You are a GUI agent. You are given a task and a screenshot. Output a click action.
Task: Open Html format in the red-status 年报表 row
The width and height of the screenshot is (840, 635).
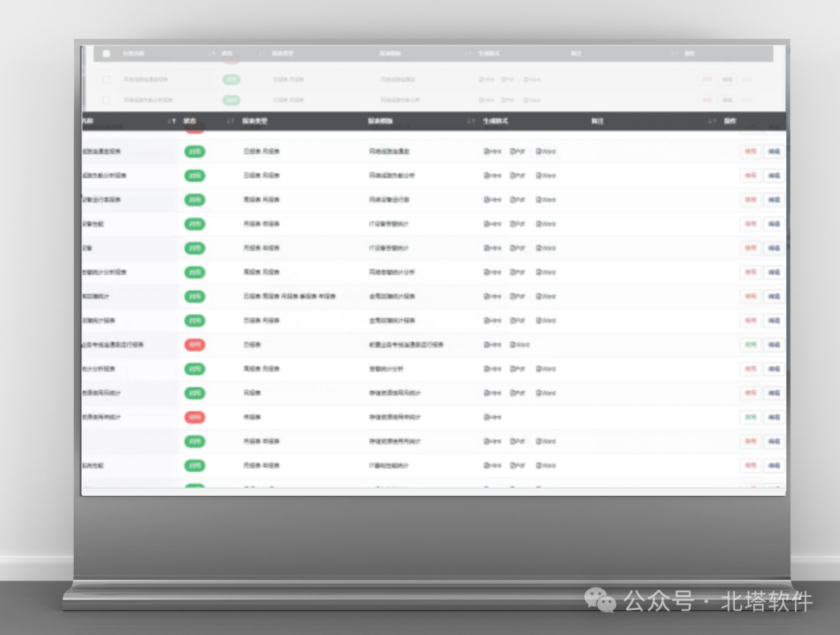pos(492,417)
